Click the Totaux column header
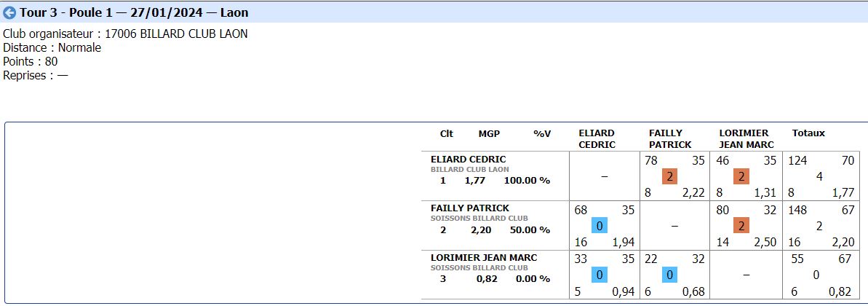 coord(808,133)
